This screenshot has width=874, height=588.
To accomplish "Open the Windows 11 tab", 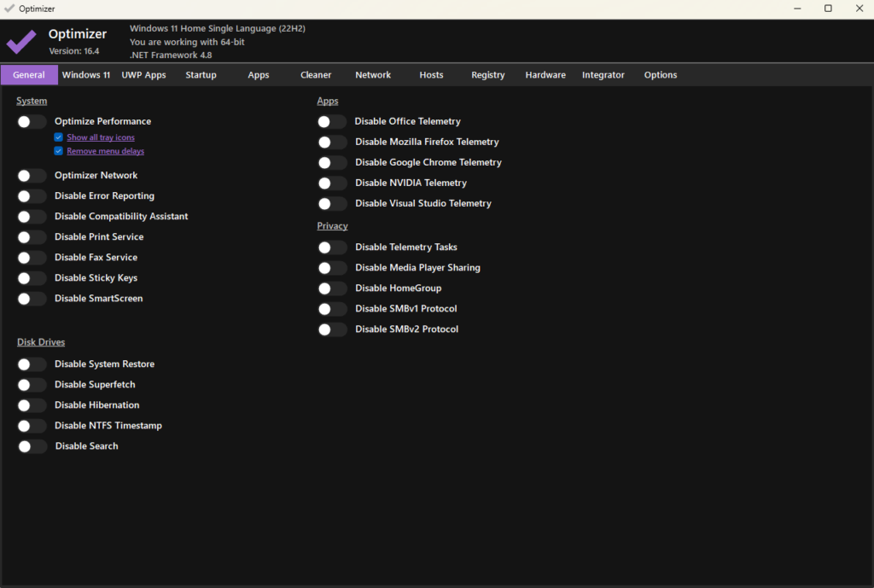I will (86, 75).
